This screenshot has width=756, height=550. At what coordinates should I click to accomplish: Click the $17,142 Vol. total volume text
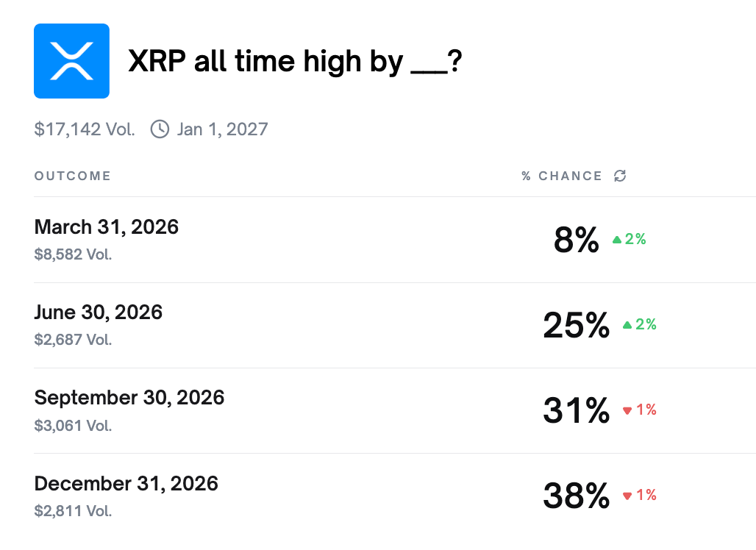coord(84,129)
